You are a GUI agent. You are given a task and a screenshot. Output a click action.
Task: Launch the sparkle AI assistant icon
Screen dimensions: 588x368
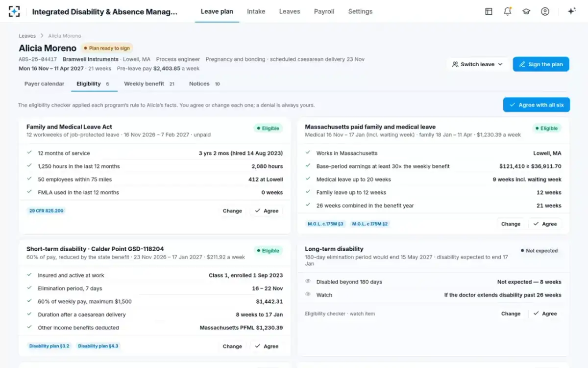pyautogui.click(x=571, y=11)
